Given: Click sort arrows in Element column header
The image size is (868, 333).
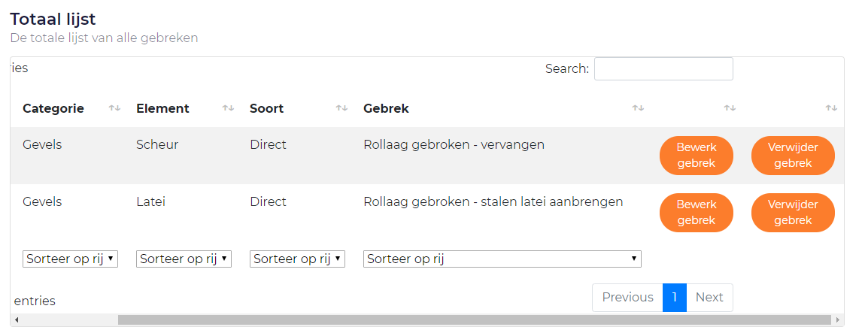Looking at the screenshot, I should click(228, 108).
